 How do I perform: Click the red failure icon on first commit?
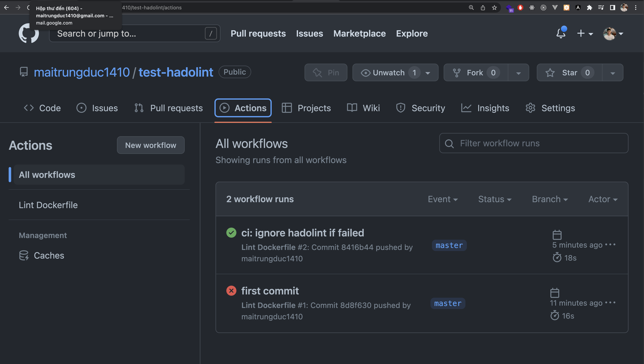point(231,290)
